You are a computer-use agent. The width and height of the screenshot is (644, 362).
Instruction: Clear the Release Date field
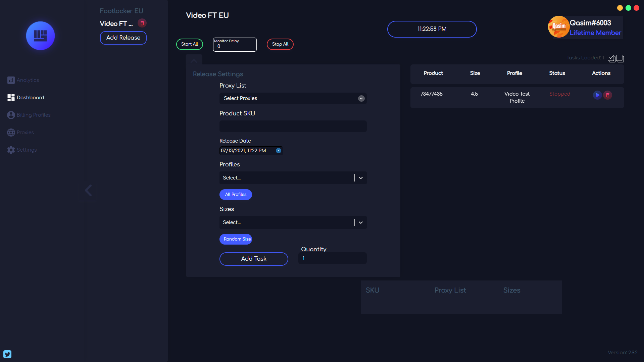(279, 151)
